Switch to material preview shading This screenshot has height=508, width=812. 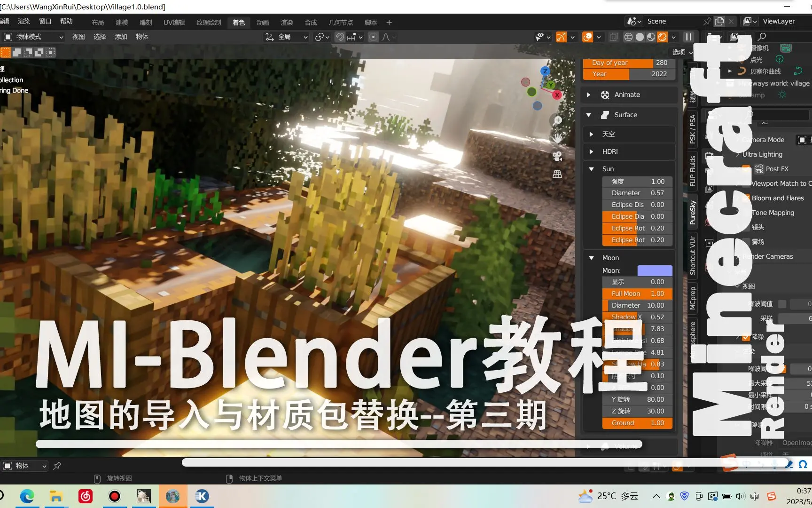[x=651, y=37]
